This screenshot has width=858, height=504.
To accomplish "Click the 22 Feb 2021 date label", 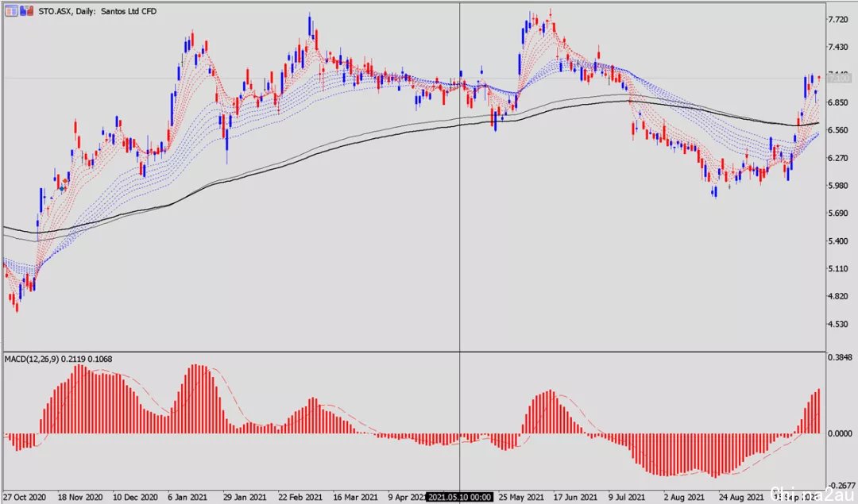I will [300, 497].
